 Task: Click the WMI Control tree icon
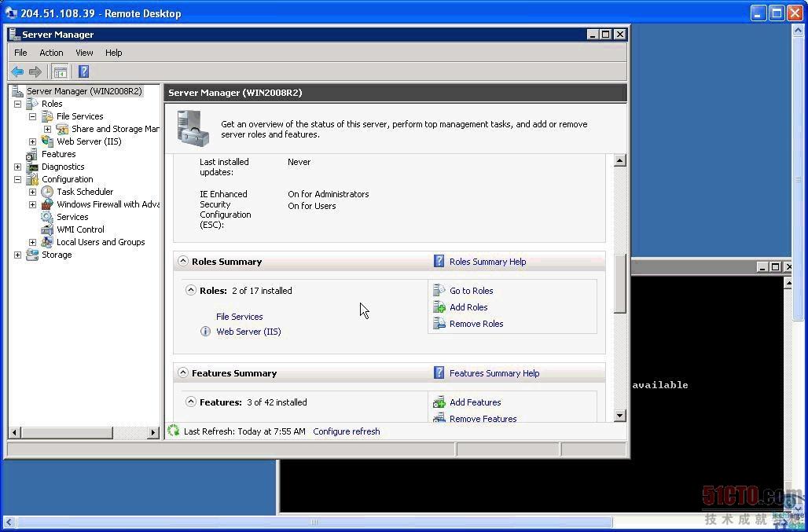pos(47,229)
